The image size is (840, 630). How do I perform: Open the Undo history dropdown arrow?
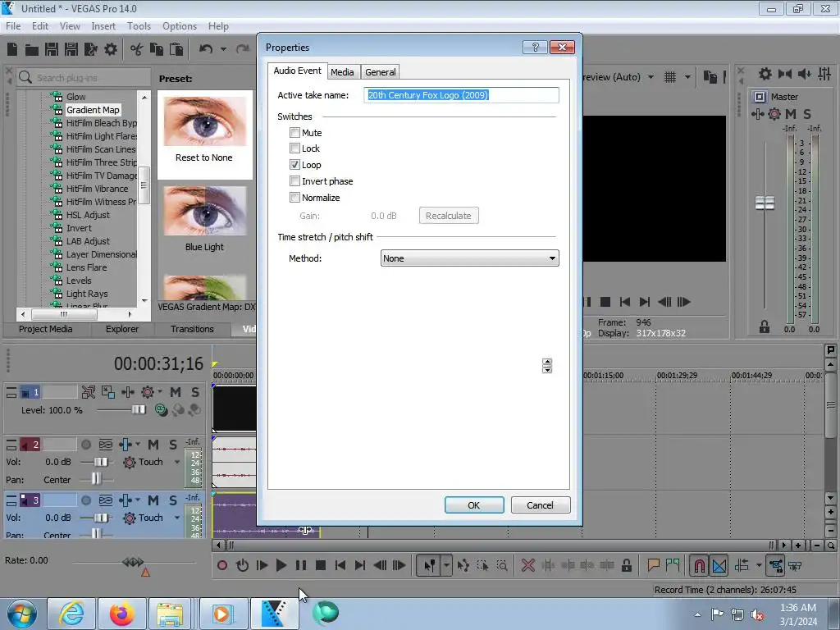223,49
